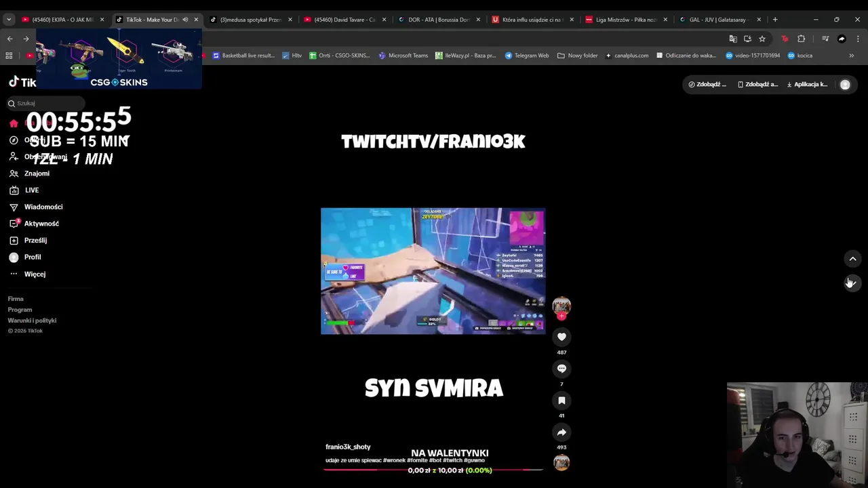Close the EKIPA YouTube tab
Viewport: 868px width, 488px height.
click(102, 20)
